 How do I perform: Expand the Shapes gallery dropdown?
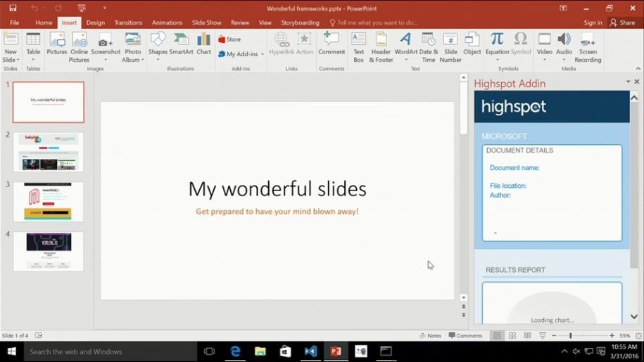[x=158, y=60]
